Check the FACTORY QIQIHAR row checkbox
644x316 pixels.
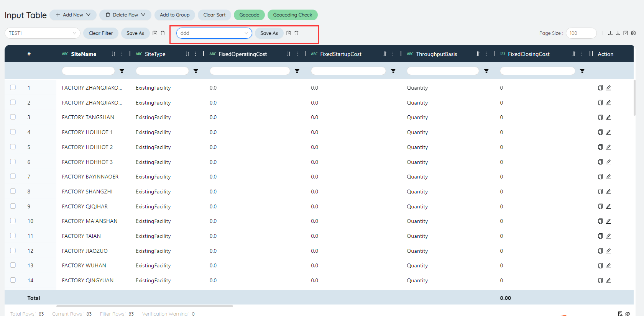(x=13, y=206)
